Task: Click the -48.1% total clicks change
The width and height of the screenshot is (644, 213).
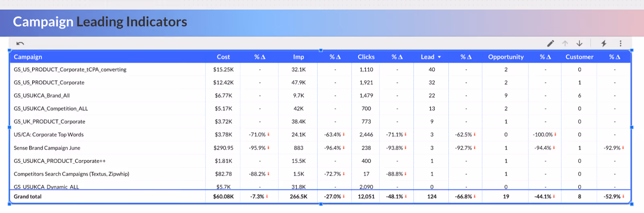Action: pos(394,196)
